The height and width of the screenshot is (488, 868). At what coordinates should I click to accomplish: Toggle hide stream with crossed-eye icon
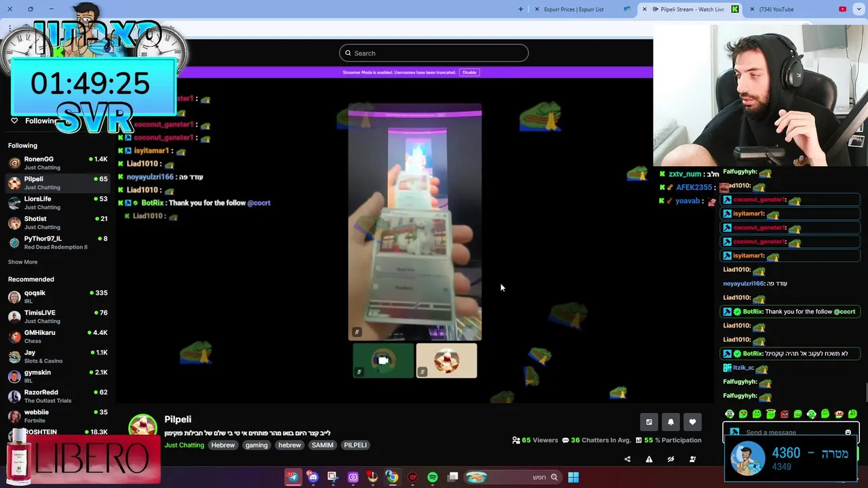coord(671,460)
